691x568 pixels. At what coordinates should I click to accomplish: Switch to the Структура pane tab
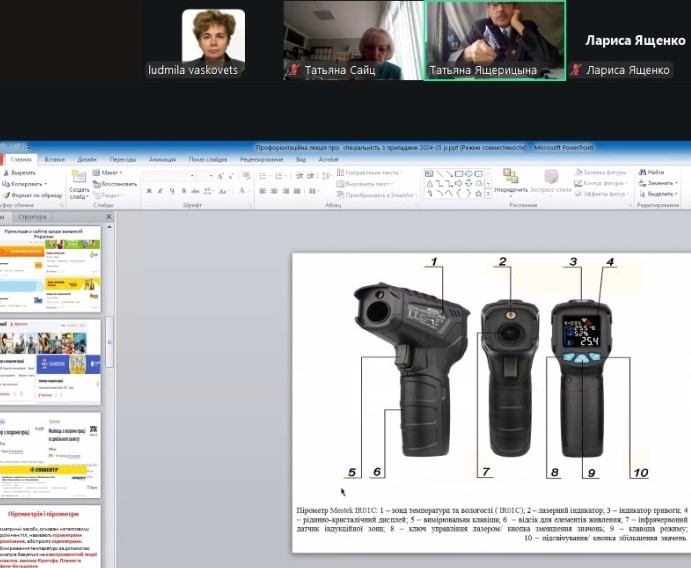(32, 216)
